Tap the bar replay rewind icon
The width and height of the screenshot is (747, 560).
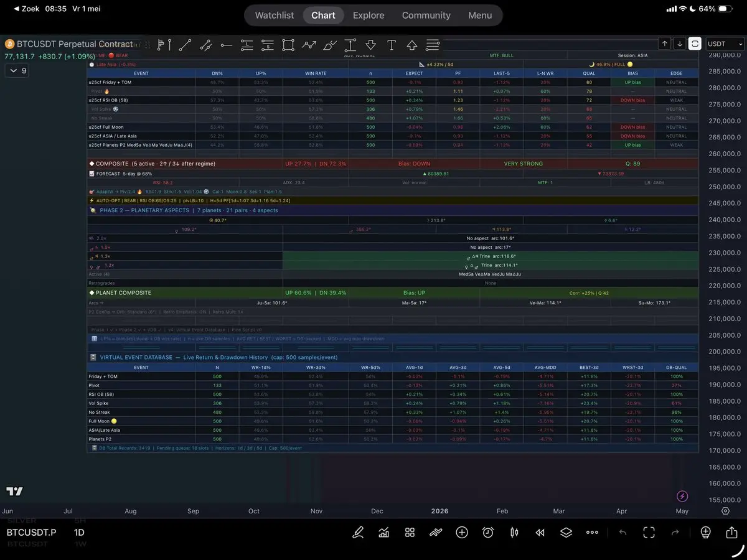(x=540, y=532)
